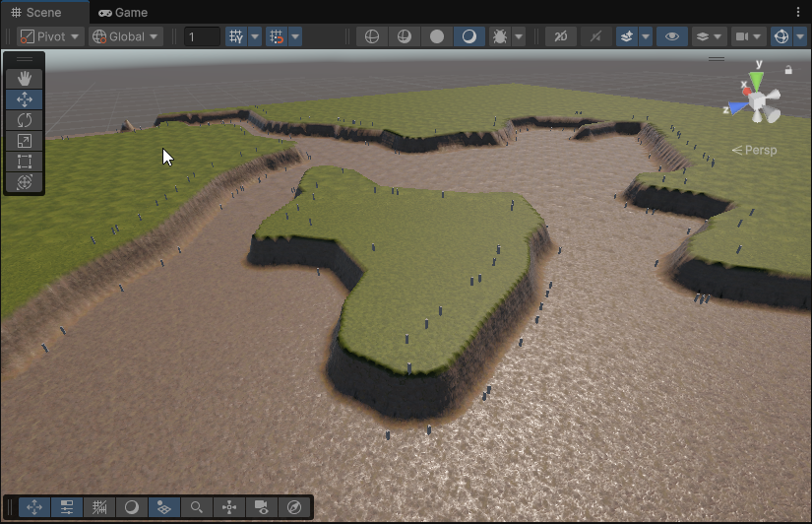Click the compass navigation icon in bottom bar
812x524 pixels.
294,507
